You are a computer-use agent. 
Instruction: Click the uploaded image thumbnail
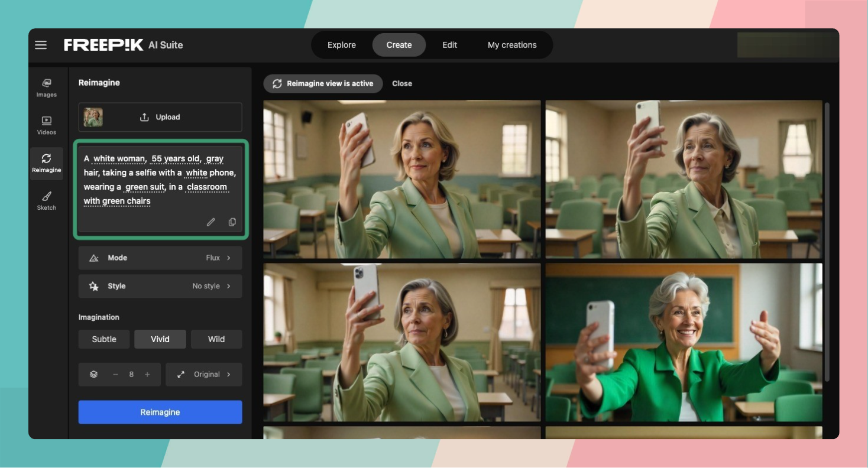coord(93,117)
